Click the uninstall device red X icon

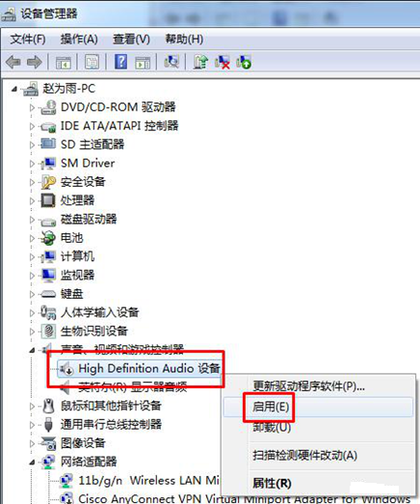[x=223, y=62]
